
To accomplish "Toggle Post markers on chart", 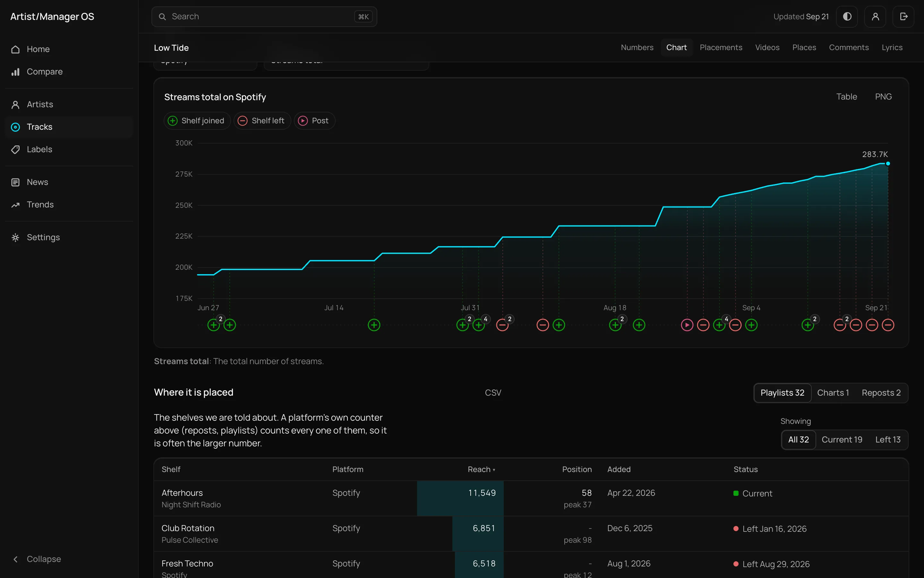I will tap(314, 121).
